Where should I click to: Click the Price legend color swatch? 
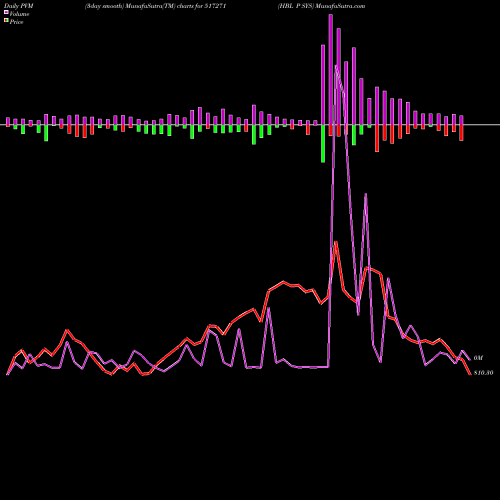click(x=6, y=20)
